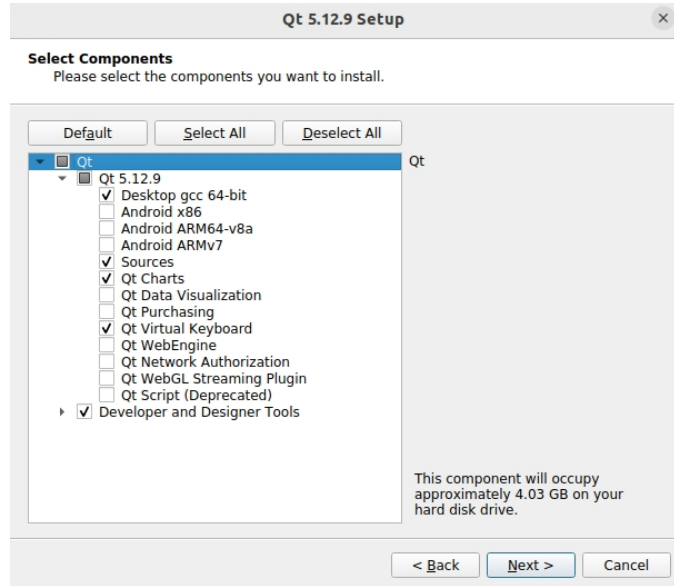676x588 pixels.
Task: Select the 'Qt Purchasing' row label
Action: click(x=167, y=313)
